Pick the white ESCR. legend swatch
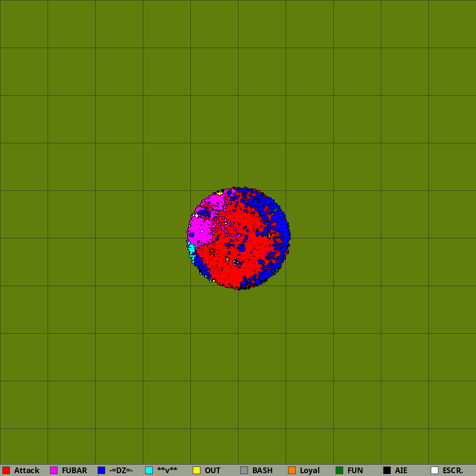The width and height of the screenshot is (476, 476). tap(435, 470)
